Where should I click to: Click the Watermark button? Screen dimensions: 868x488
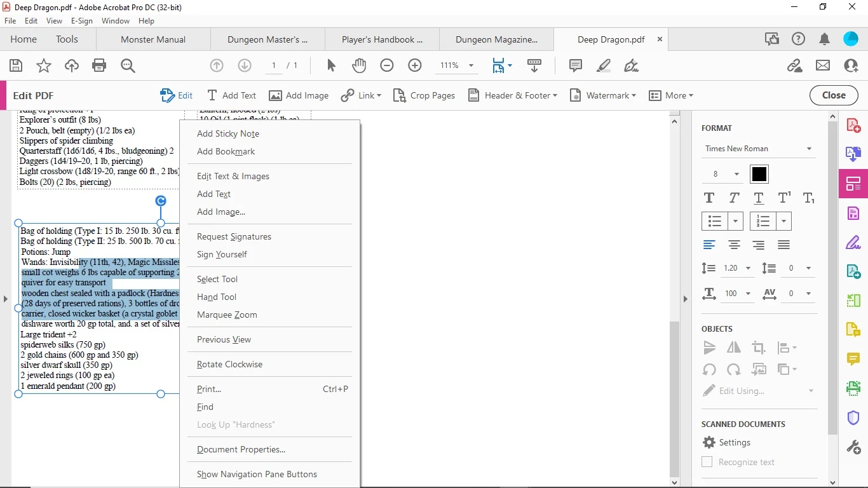pos(602,95)
